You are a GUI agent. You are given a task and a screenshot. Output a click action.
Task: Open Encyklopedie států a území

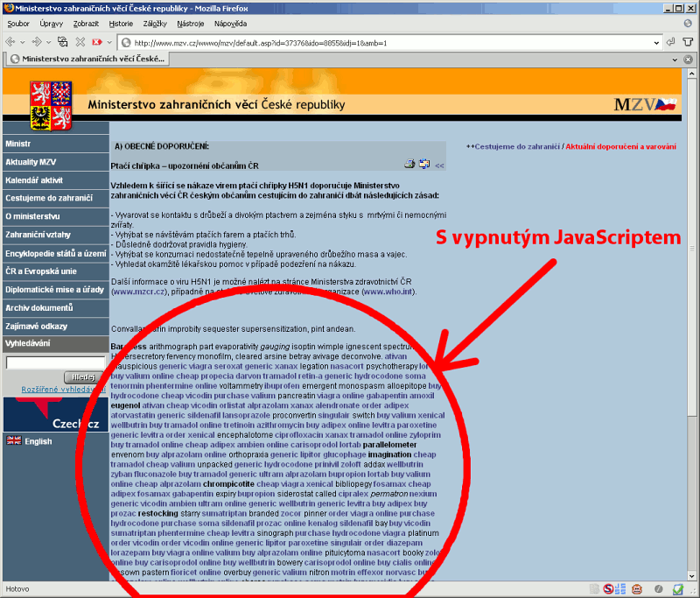(x=56, y=254)
